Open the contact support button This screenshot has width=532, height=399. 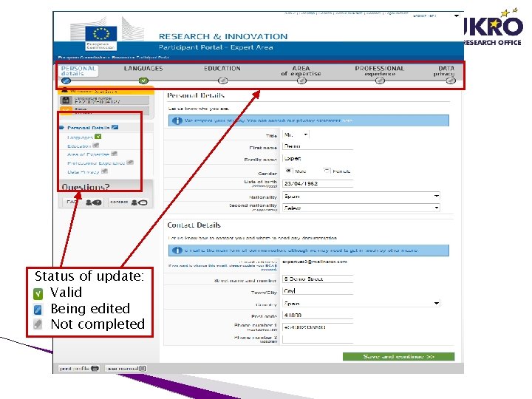tap(129, 202)
